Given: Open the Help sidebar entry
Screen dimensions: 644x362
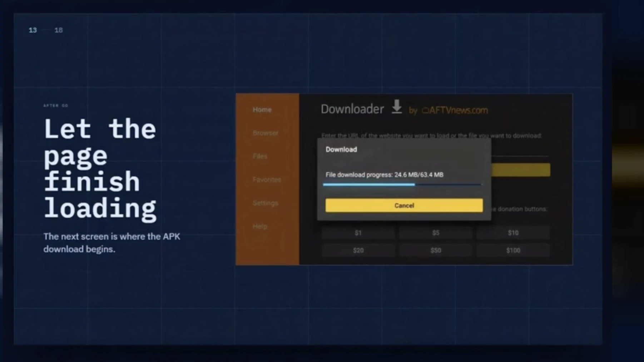Looking at the screenshot, I should click(x=260, y=226).
